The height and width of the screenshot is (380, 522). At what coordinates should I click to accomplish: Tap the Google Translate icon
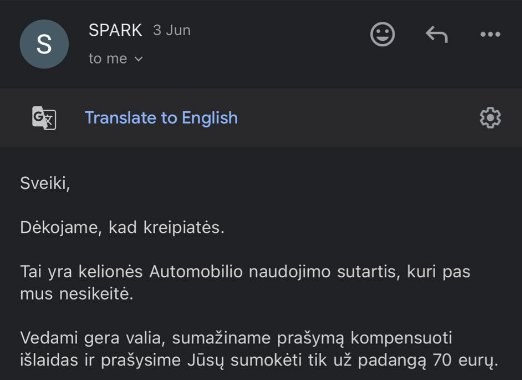point(44,118)
